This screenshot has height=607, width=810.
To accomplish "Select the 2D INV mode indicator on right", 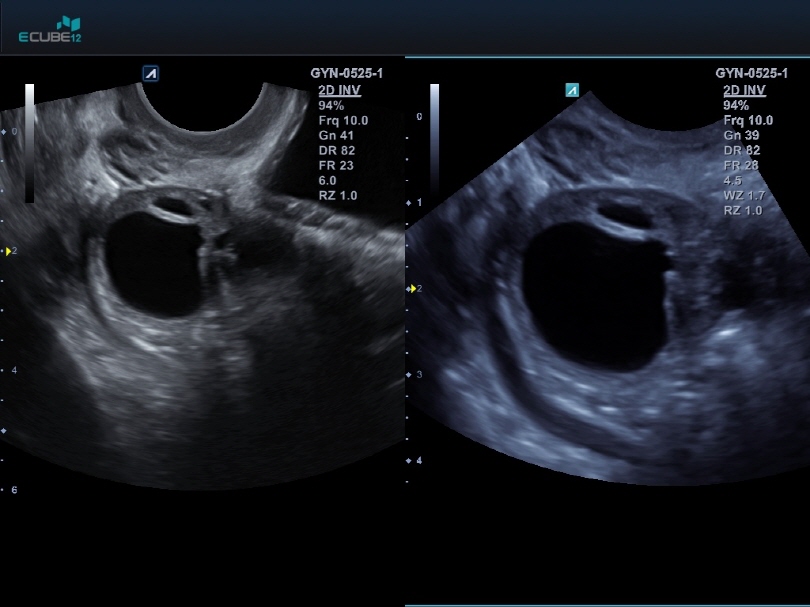I will [x=745, y=90].
